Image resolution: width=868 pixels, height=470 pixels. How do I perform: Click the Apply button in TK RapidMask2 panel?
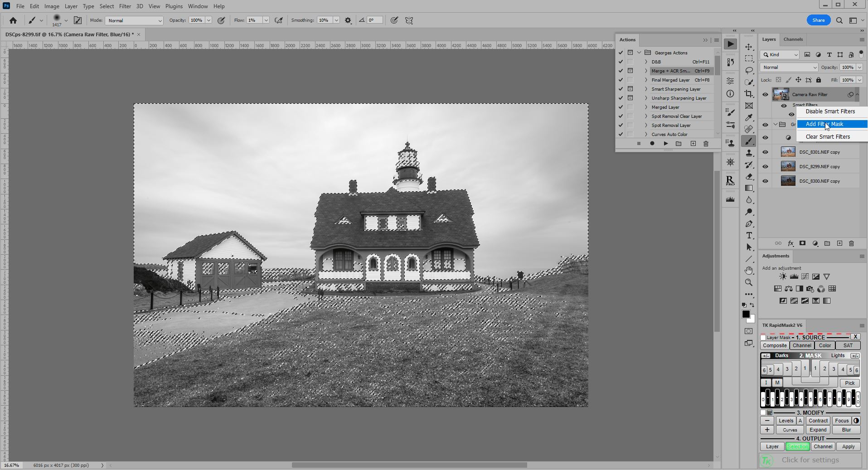click(848, 446)
